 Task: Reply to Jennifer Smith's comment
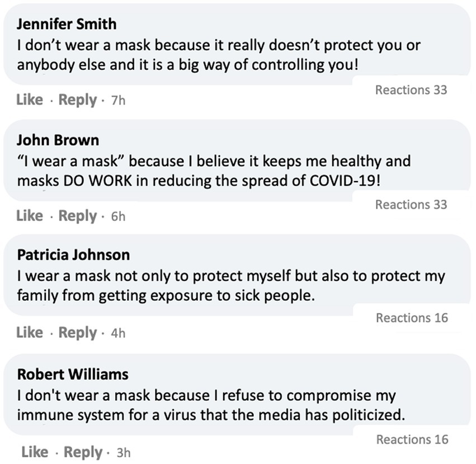pyautogui.click(x=77, y=100)
